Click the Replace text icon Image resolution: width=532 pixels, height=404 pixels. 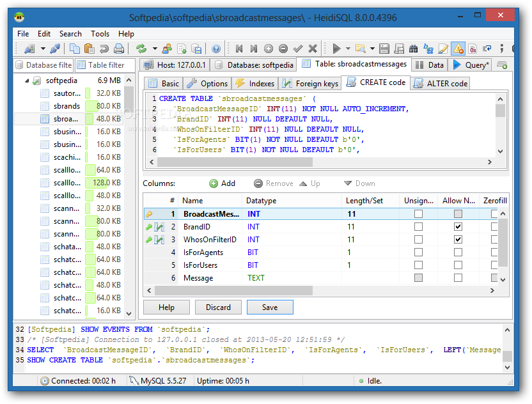428,49
